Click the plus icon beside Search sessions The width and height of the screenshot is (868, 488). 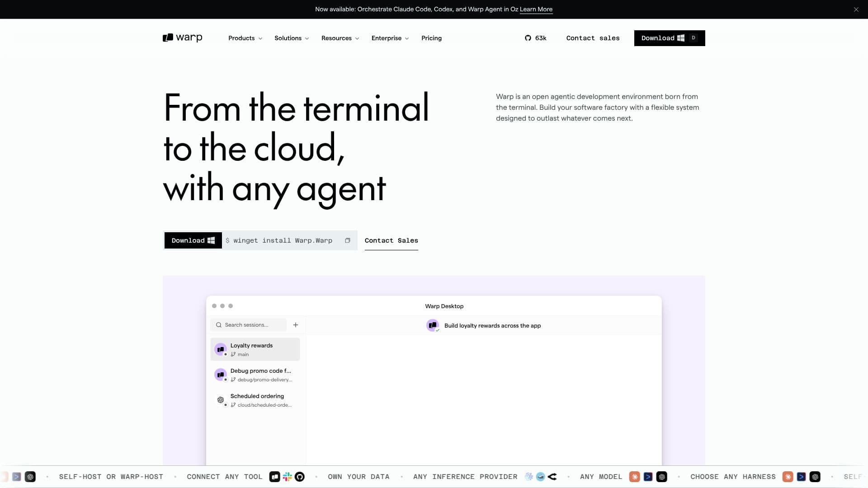pyautogui.click(x=296, y=325)
